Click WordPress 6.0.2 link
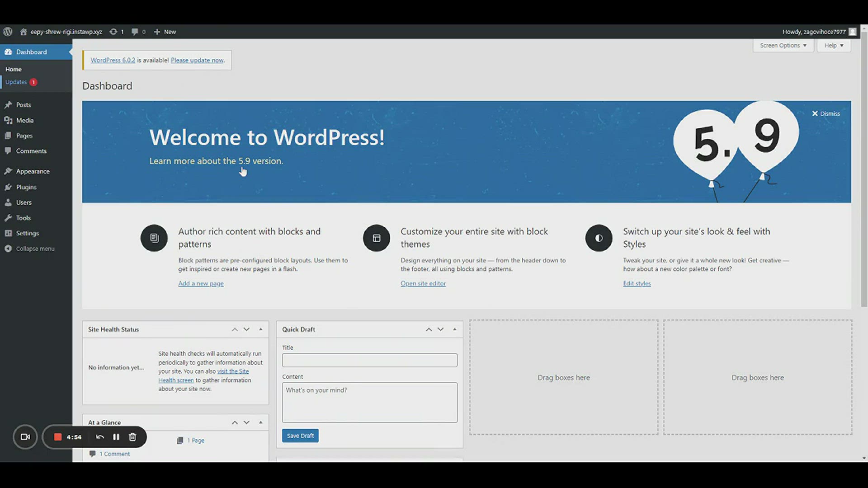Screen dimensions: 868x488 pyautogui.click(x=113, y=60)
